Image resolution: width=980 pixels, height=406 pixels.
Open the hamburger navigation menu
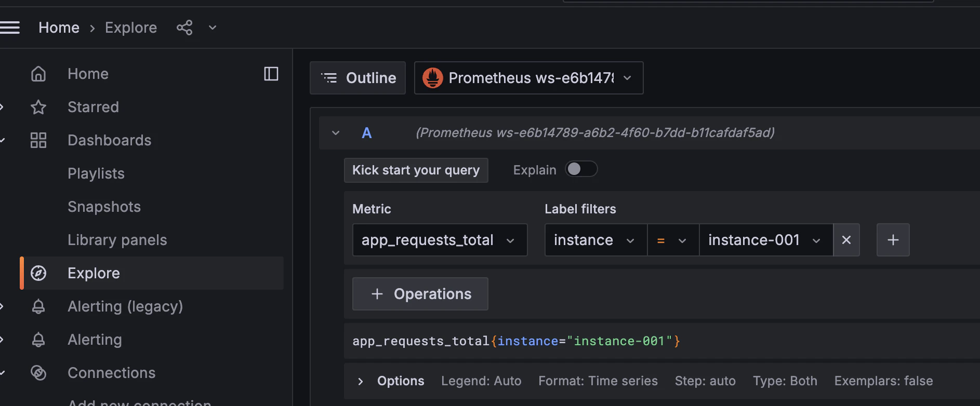9,28
